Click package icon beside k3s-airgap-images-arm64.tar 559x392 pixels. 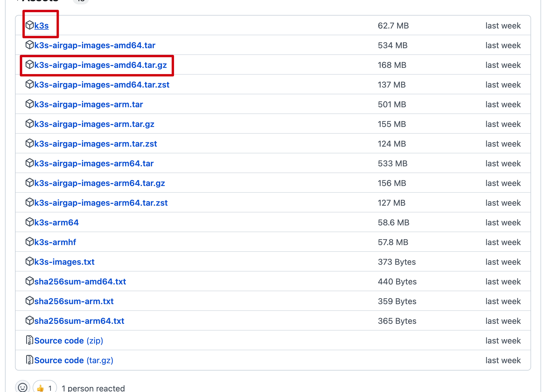[30, 163]
